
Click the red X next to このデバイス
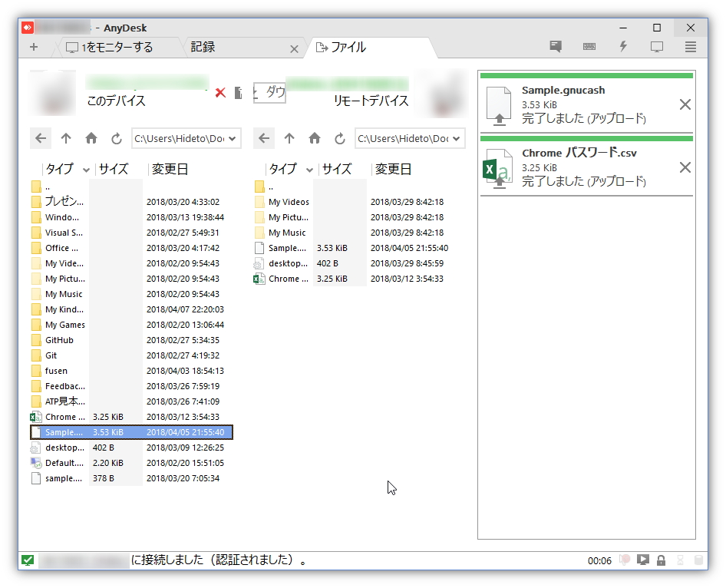coord(219,93)
